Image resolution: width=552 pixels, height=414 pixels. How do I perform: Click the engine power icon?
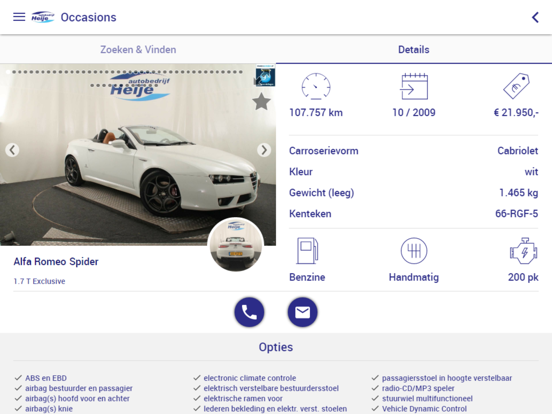click(x=523, y=251)
